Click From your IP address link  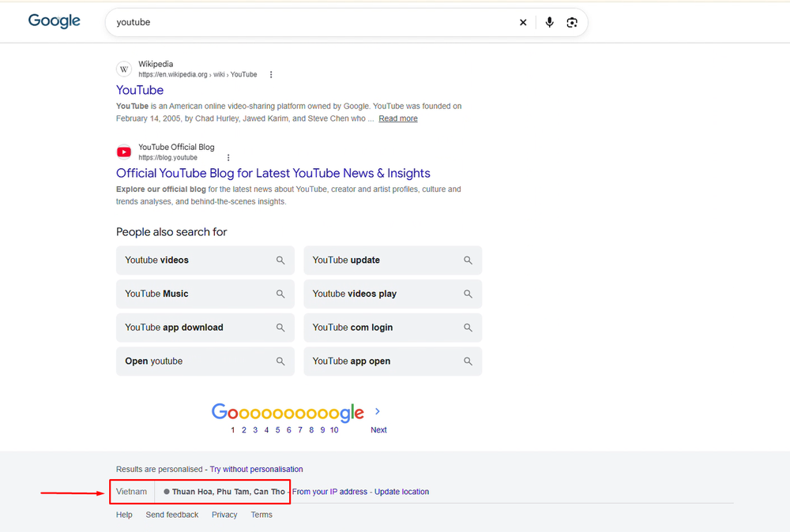(x=330, y=492)
